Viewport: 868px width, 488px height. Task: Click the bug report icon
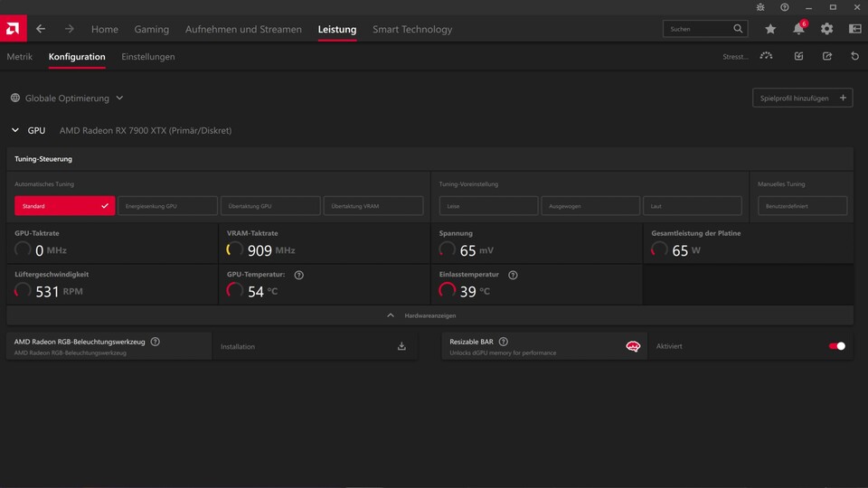pos(760,7)
